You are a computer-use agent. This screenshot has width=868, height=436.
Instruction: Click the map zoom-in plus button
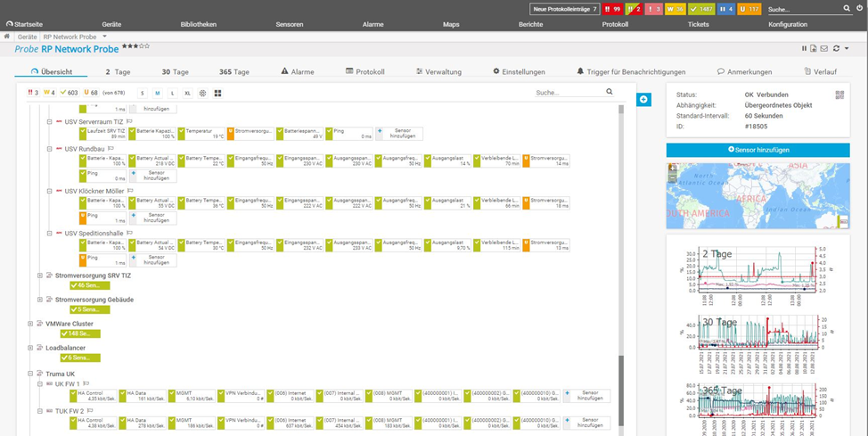pos(673,168)
